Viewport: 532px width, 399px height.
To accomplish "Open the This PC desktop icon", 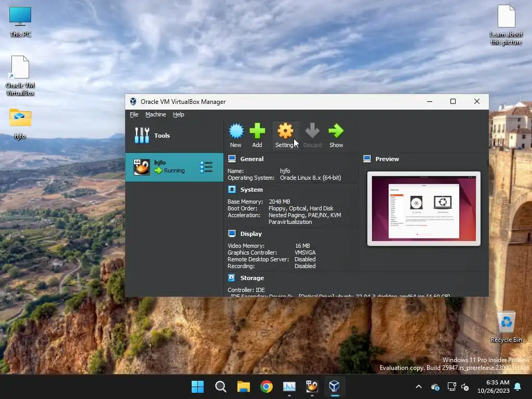I will tap(20, 22).
